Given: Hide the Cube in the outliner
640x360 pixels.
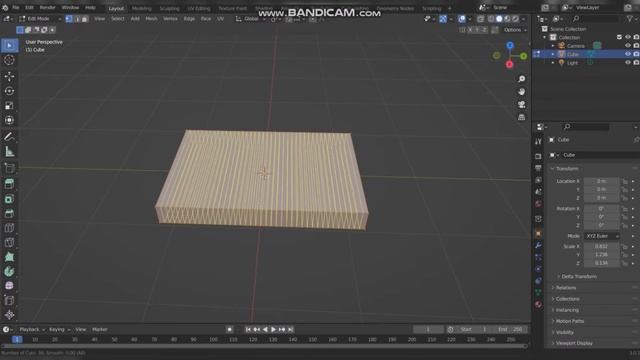Looking at the screenshot, I should (x=628, y=54).
